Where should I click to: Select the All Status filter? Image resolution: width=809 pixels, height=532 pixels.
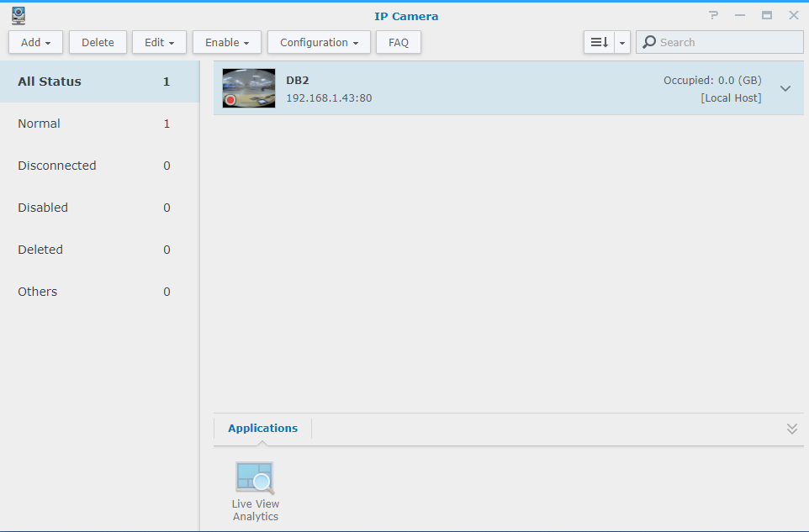click(99, 82)
